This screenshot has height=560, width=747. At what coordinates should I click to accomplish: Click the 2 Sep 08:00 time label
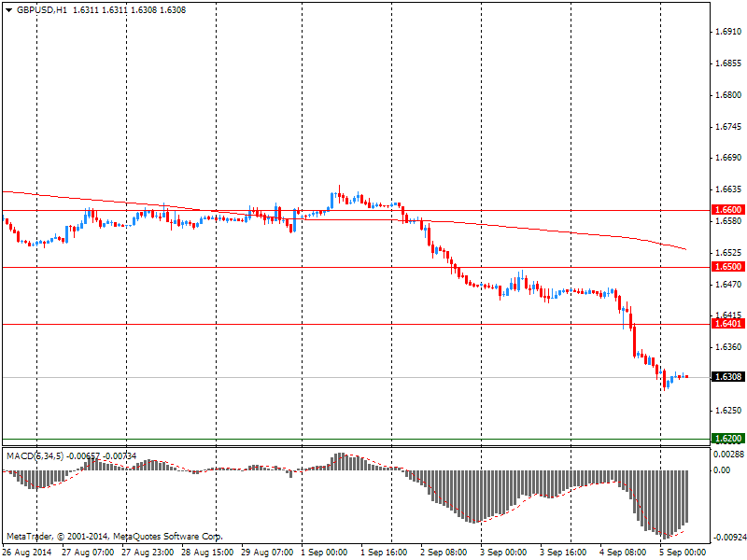click(444, 553)
